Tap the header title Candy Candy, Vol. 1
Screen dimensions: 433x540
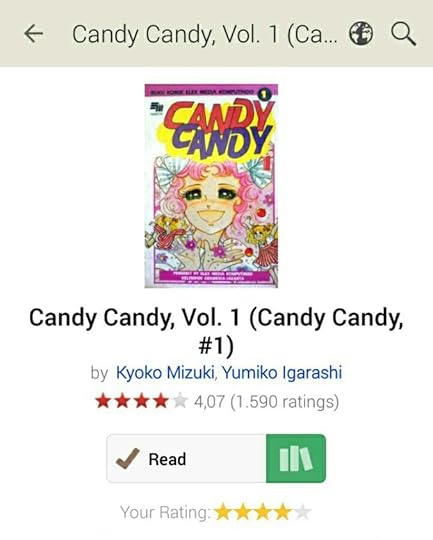(205, 34)
